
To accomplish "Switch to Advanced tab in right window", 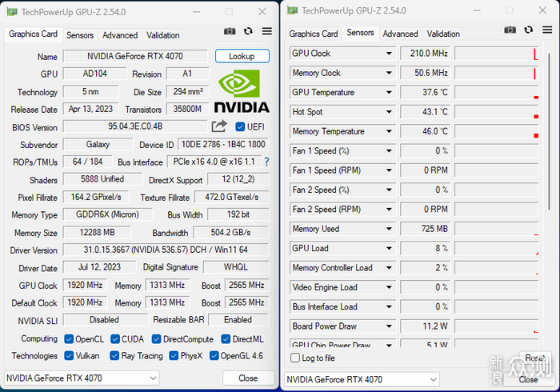I will click(400, 34).
